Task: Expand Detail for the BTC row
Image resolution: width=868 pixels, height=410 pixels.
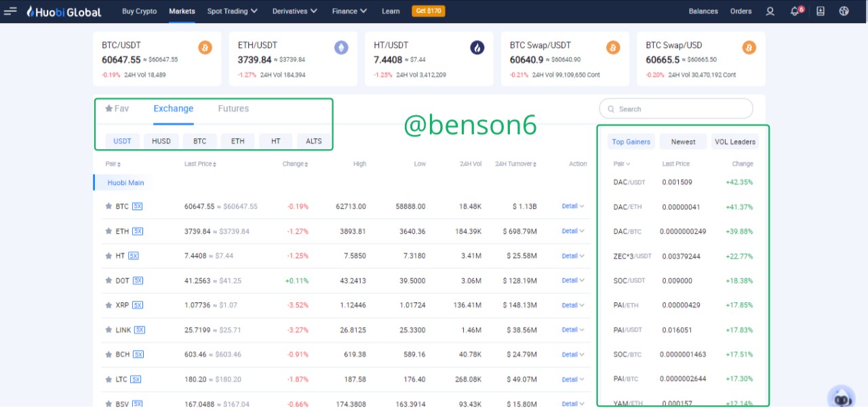Action: pos(573,207)
